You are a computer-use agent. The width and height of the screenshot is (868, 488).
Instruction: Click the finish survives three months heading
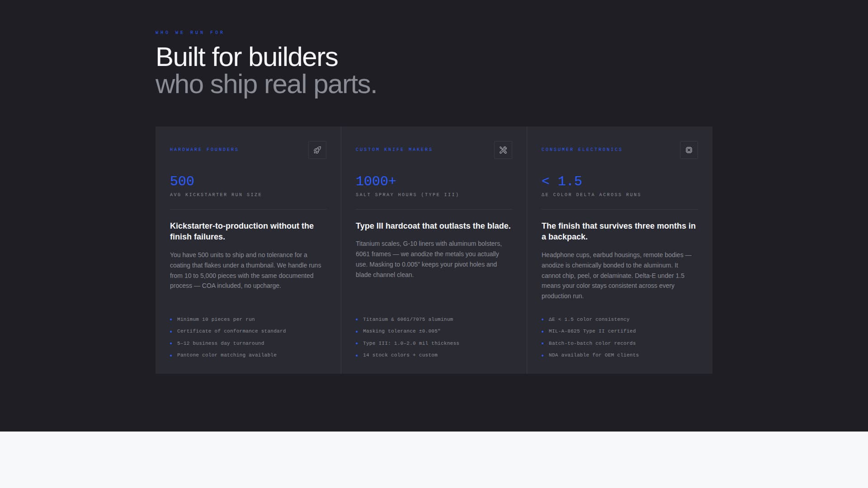click(x=618, y=231)
